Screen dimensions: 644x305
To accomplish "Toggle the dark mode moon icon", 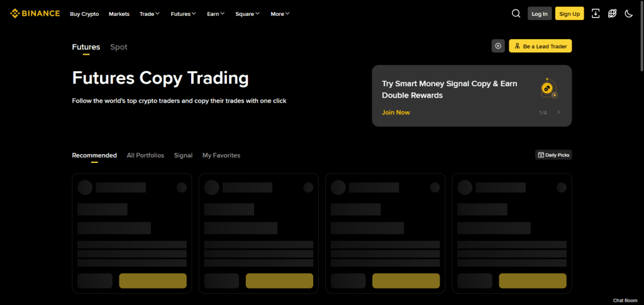I will click(x=628, y=14).
